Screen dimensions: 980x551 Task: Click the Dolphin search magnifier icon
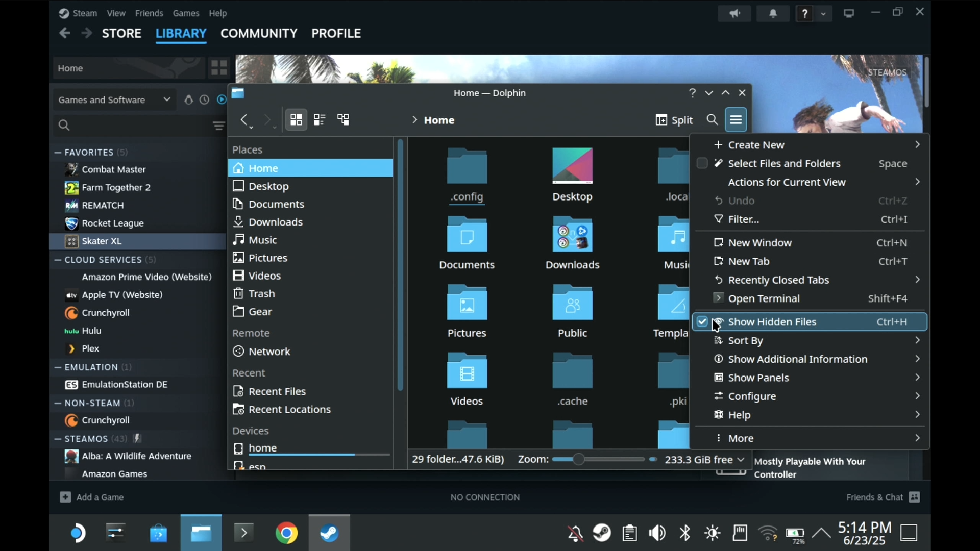coord(712,120)
